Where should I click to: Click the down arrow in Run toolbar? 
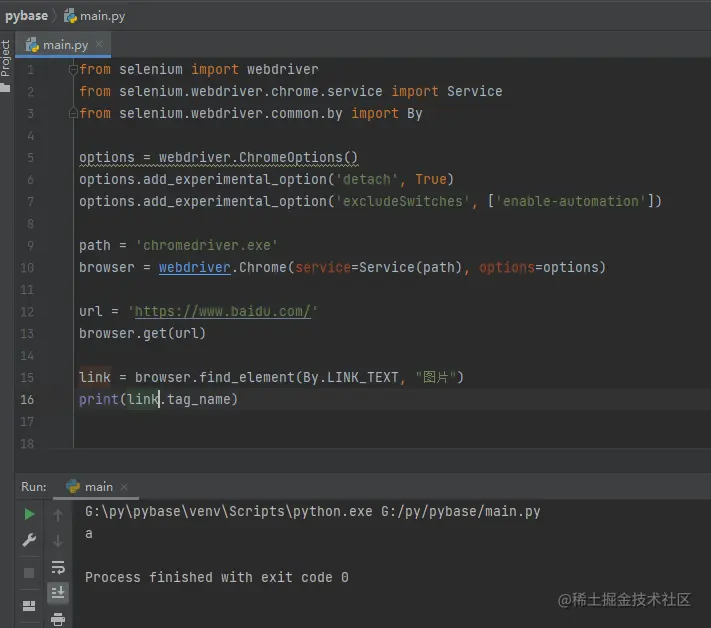[x=58, y=541]
